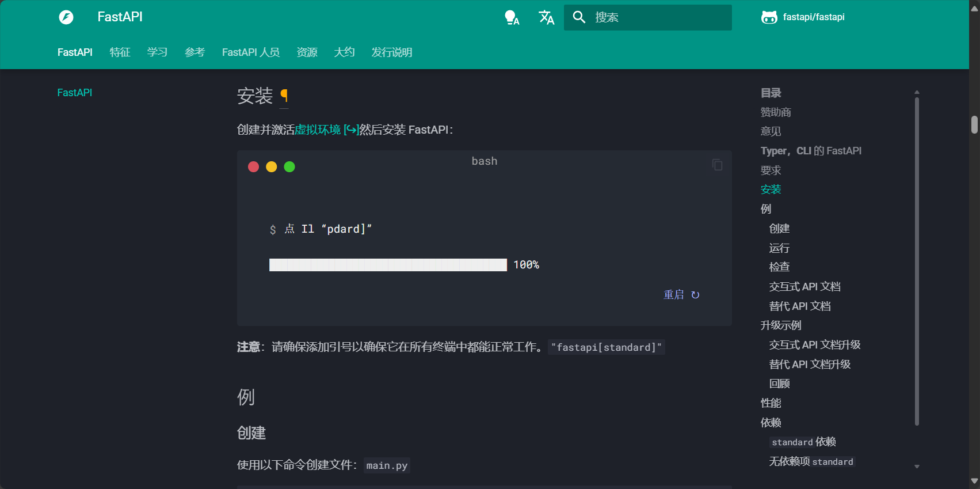Jump to 无依赖项 standard entry
Screen dimensions: 980x489
click(812, 461)
